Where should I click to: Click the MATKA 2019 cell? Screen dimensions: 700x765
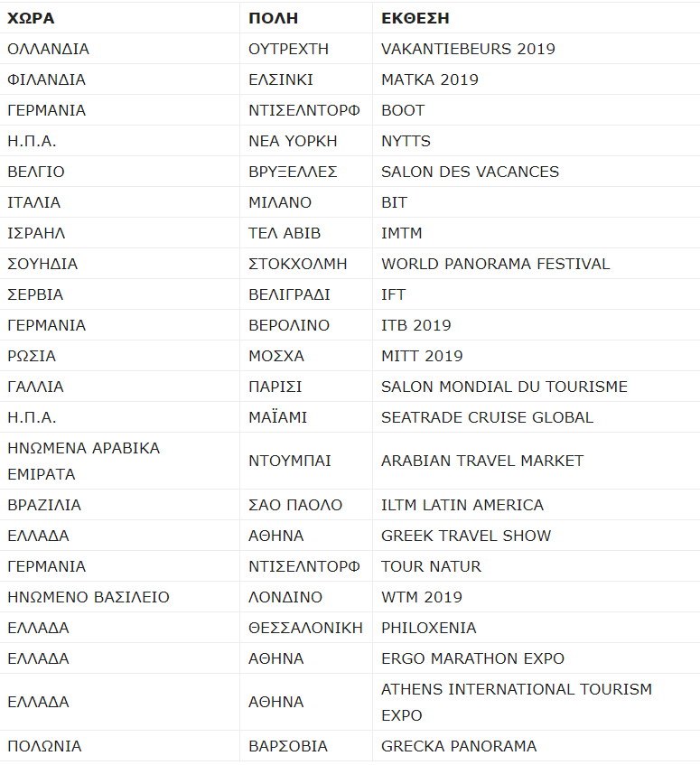(x=430, y=79)
